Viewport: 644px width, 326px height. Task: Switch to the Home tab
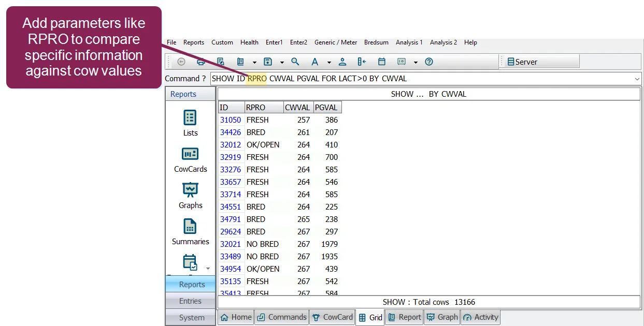(x=236, y=317)
